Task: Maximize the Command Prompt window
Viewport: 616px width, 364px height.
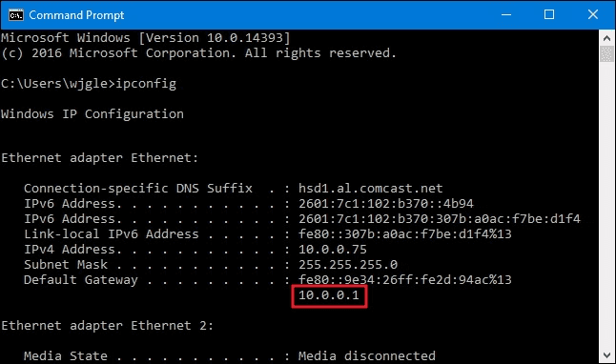Action: point(549,15)
